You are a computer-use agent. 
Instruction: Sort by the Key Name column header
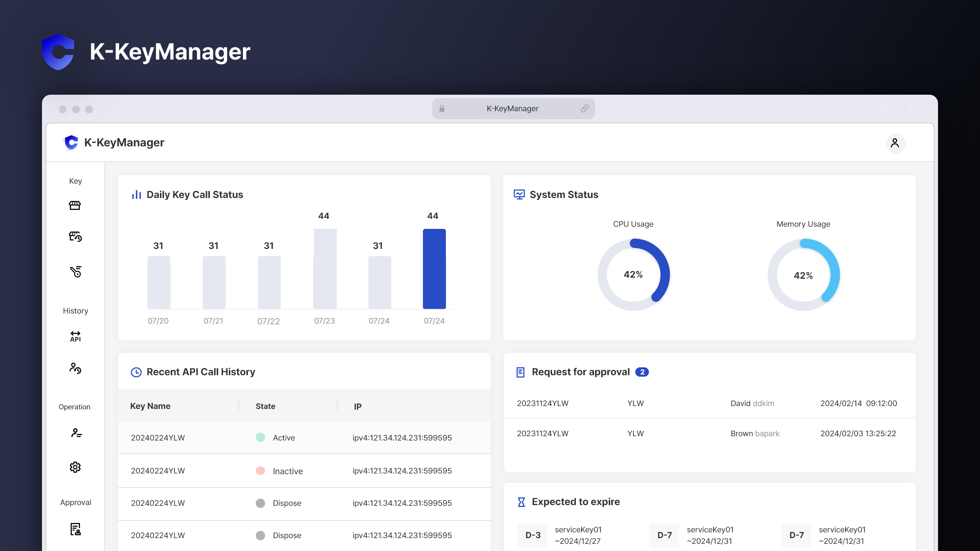tap(150, 406)
